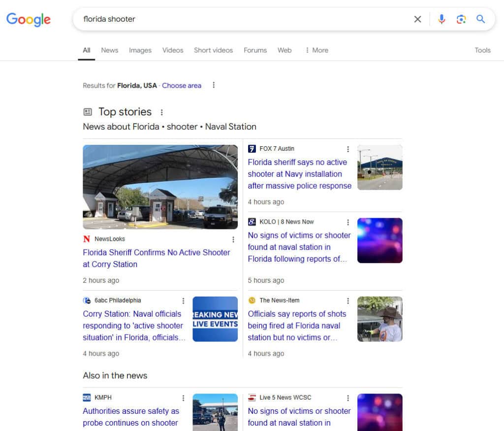Click the Live 5 News WCSC icon
This screenshot has width=504, height=431.
[252, 397]
